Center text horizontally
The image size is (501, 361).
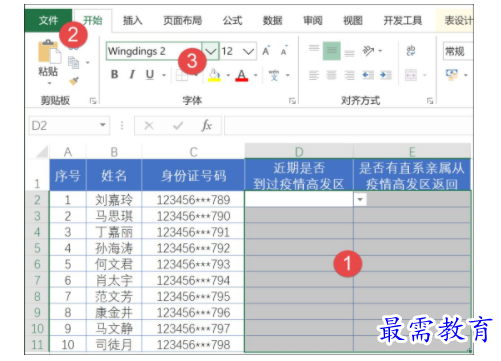click(331, 75)
